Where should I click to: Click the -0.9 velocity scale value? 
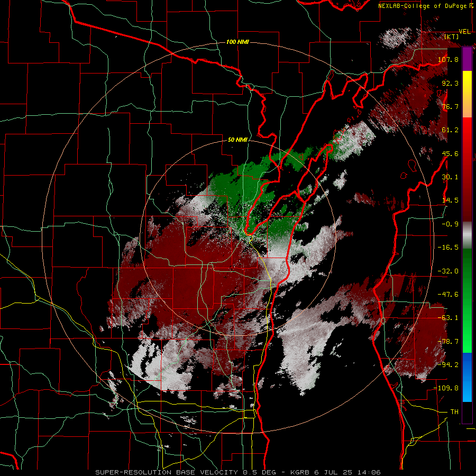click(450, 224)
